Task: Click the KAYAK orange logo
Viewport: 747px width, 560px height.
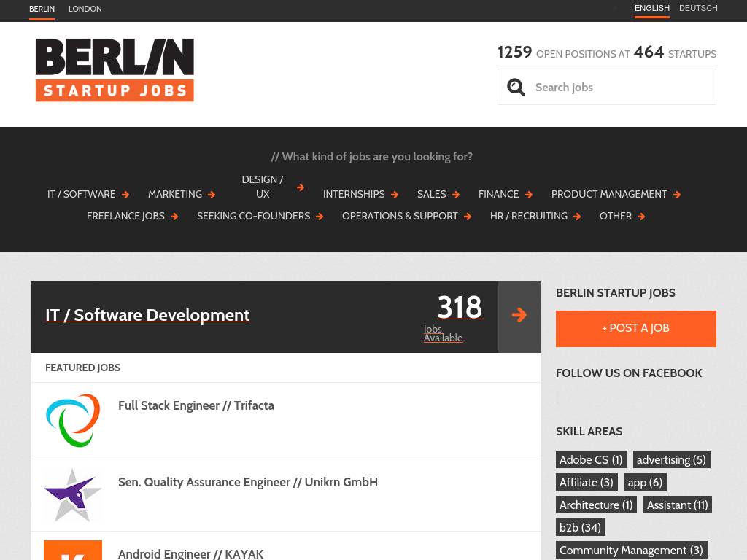Action: click(73, 550)
